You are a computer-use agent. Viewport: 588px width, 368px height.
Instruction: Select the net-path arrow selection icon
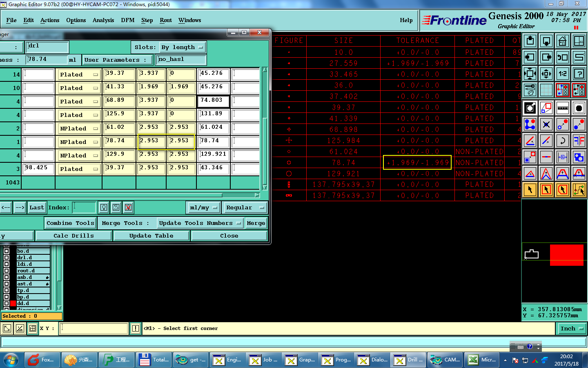pyautogui.click(x=579, y=190)
